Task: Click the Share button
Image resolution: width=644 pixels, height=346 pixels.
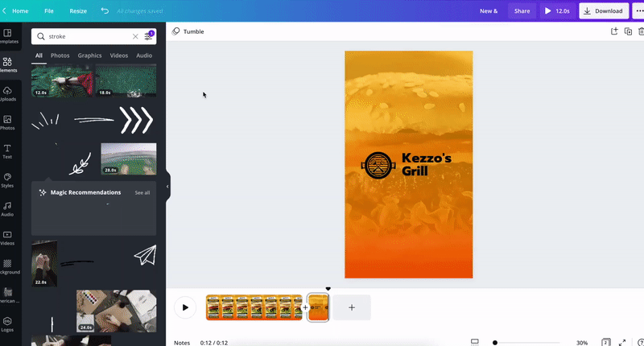Action: tap(522, 11)
